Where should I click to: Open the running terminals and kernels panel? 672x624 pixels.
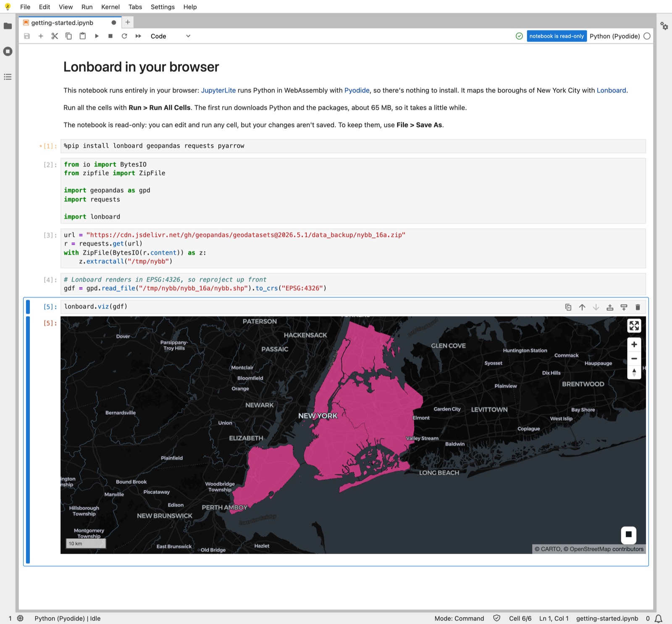[x=8, y=51]
